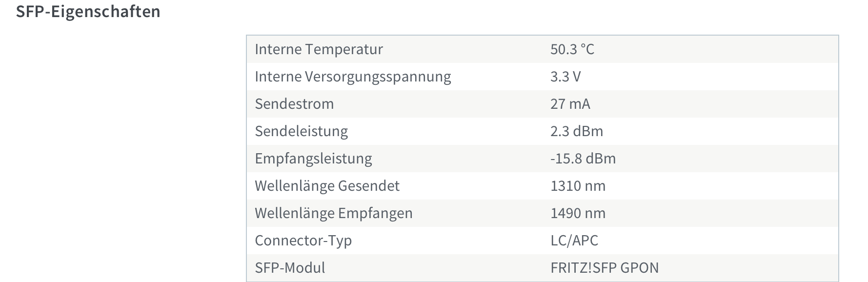Click the 2.3 dBm value
This screenshot has height=282, width=868.
point(577,131)
